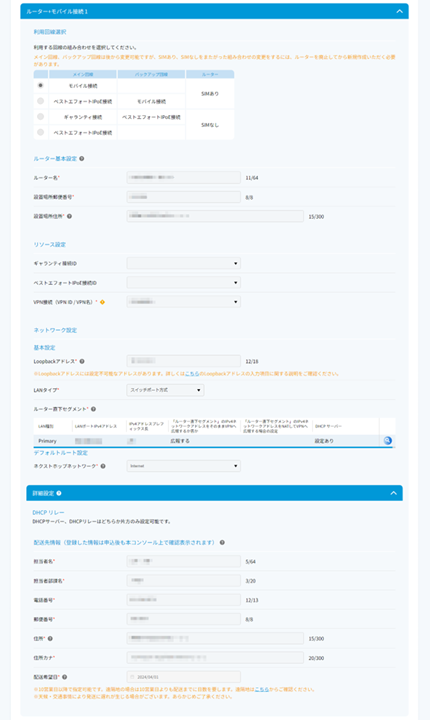This screenshot has height=720, width=430.
Task: Click help icon next to Loopbackアドレス
Action: pyautogui.click(x=82, y=361)
